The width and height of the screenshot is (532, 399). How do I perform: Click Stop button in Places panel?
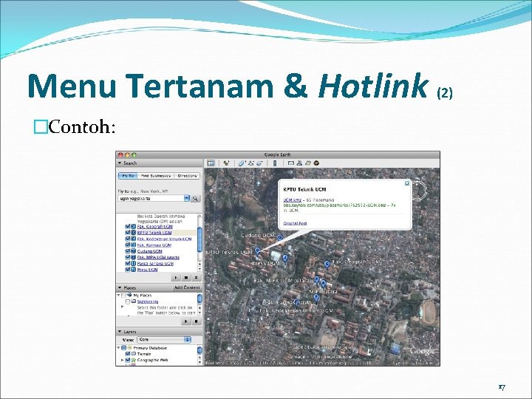point(196,321)
